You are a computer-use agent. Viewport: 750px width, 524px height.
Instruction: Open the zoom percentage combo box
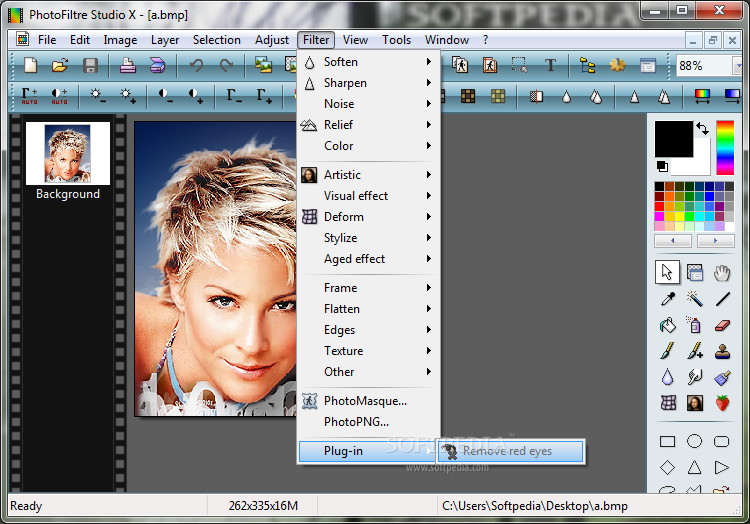pos(740,66)
